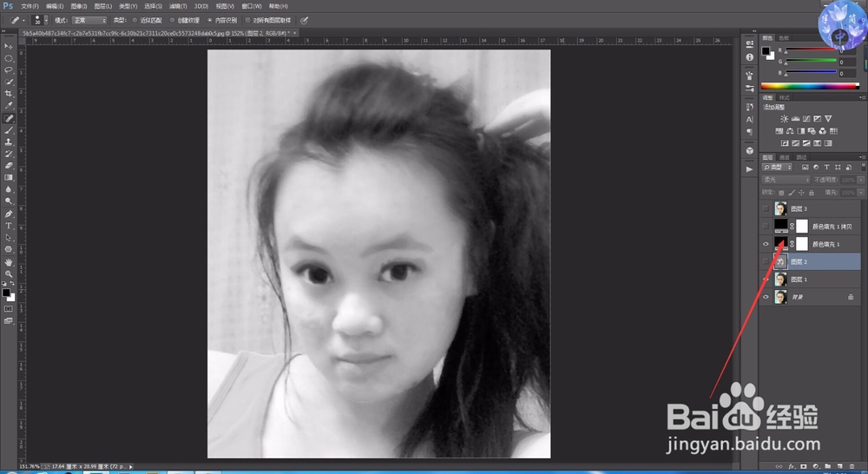Select the Horizontal Type tool
Viewport: 868px width, 474px height.
click(9, 226)
